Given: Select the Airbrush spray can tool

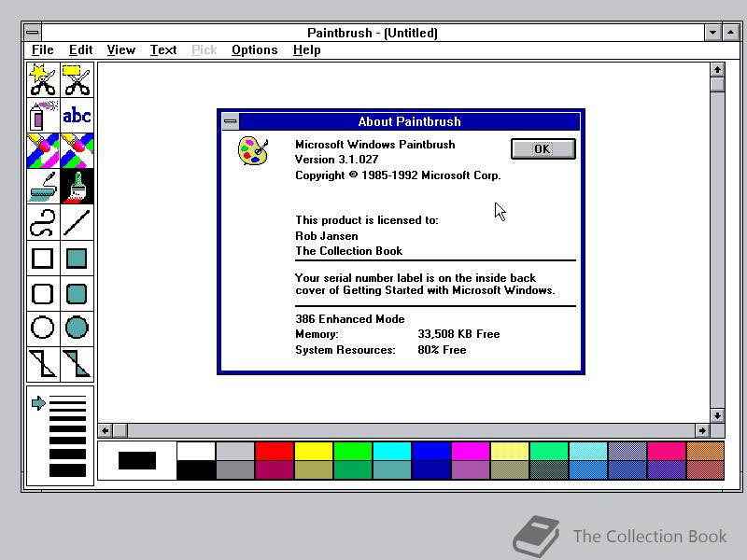Looking at the screenshot, I should pyautogui.click(x=43, y=115).
